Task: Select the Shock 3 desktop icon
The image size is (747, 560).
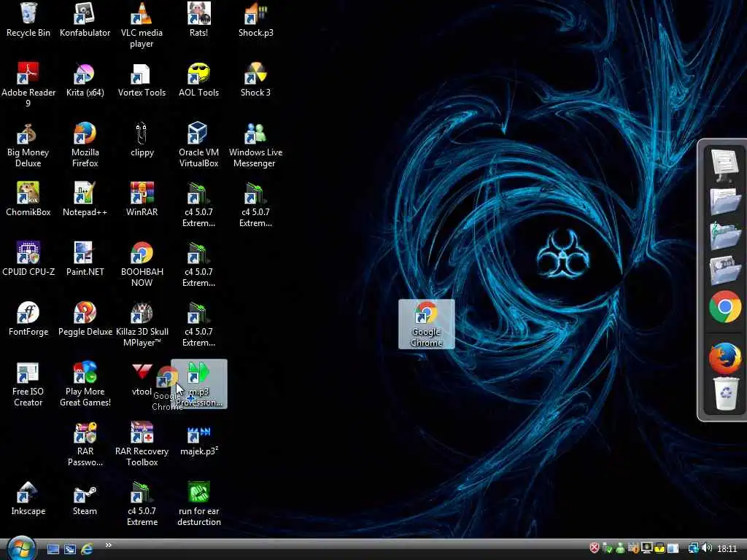Action: pyautogui.click(x=256, y=79)
